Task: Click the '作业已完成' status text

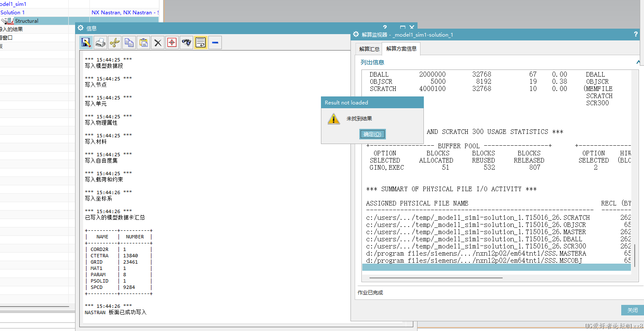Action: pyautogui.click(x=370, y=293)
